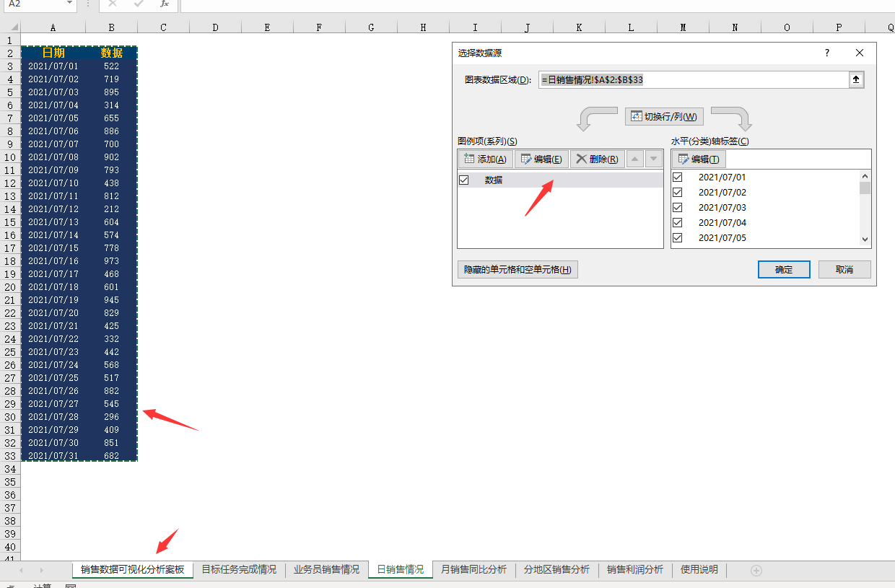Viewport: 895px width, 588px height.
Task: Select the 日销售情况 sheet tab
Action: pyautogui.click(x=401, y=569)
